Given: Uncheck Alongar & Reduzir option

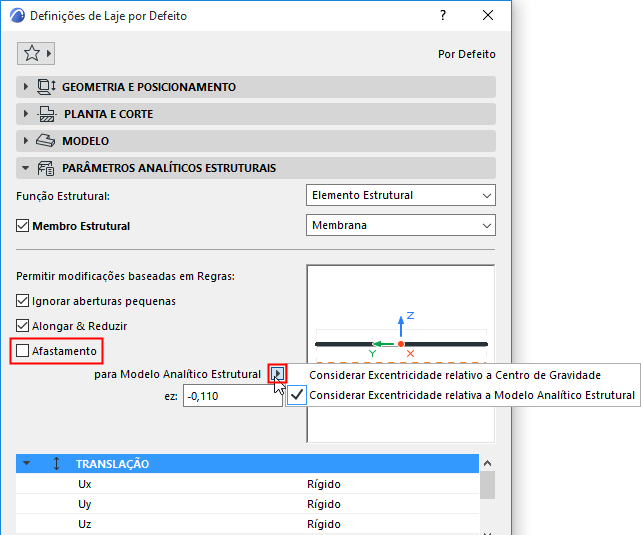Looking at the screenshot, I should pyautogui.click(x=22, y=326).
